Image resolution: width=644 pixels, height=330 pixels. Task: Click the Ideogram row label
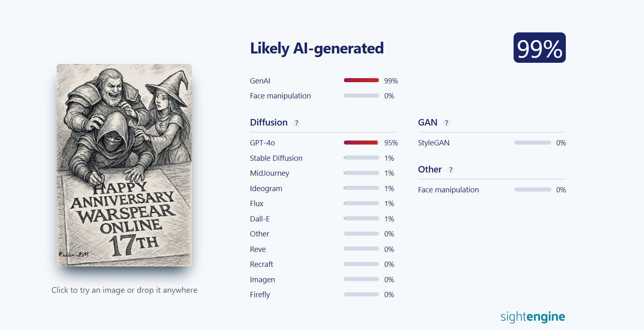(266, 189)
